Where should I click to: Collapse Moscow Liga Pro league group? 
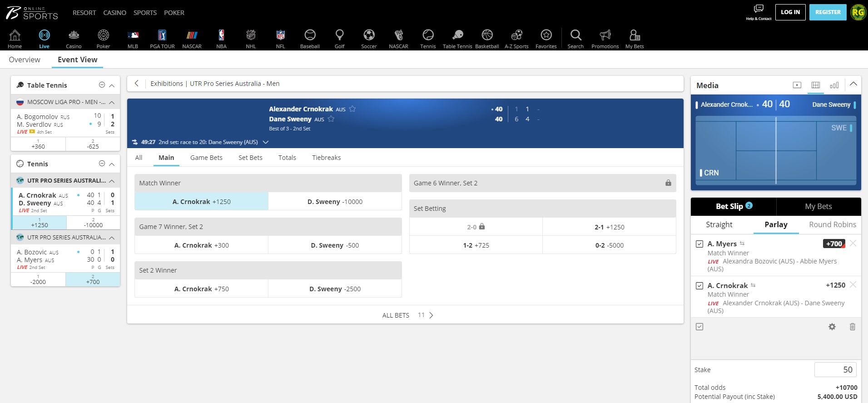pos(112,102)
